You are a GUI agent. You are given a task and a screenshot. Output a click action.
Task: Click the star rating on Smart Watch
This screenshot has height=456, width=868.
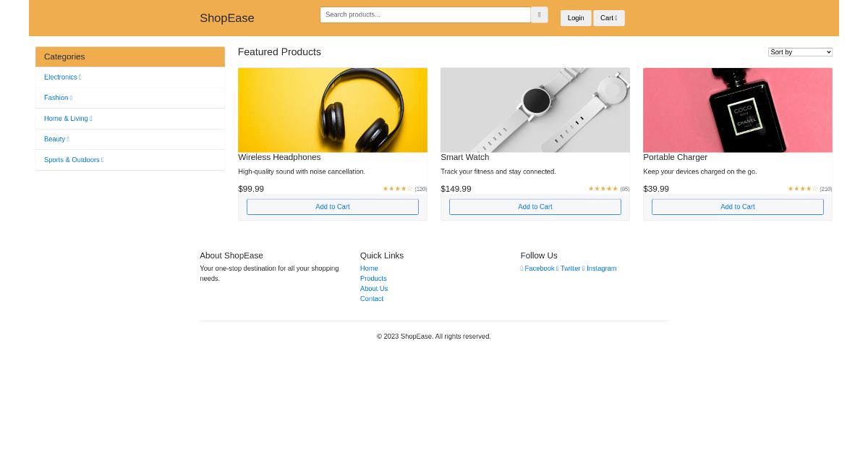[x=603, y=188]
